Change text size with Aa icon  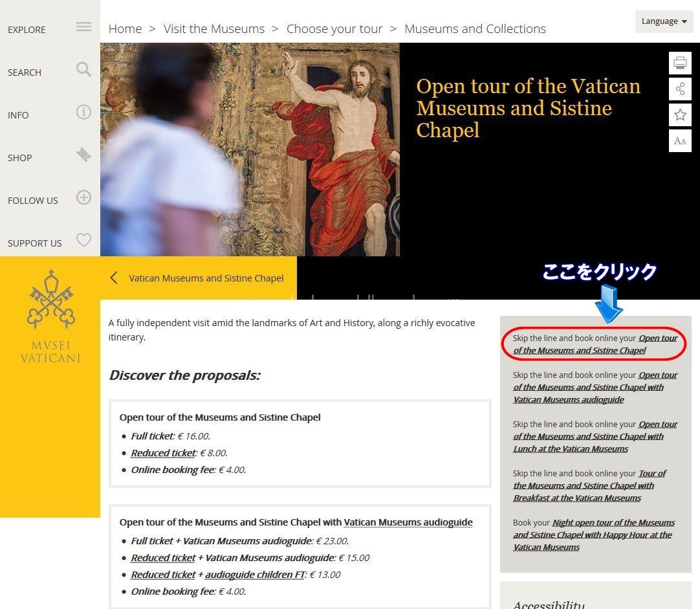pos(680,141)
